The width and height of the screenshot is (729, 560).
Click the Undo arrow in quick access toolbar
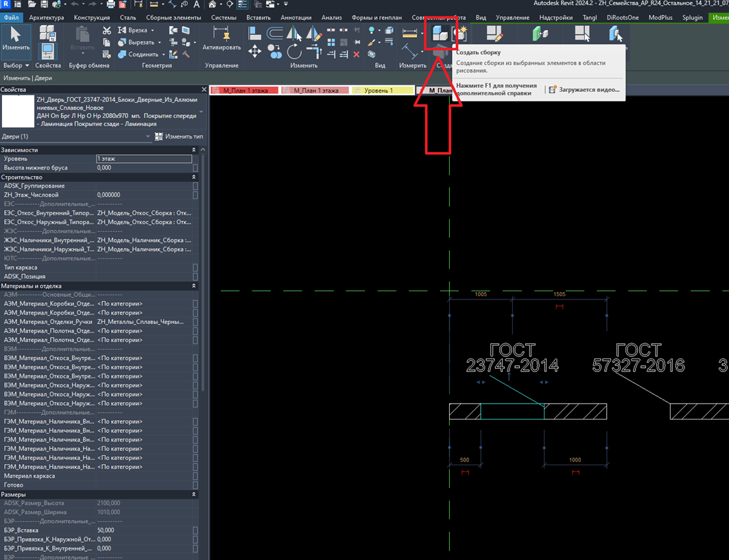coord(75,4)
